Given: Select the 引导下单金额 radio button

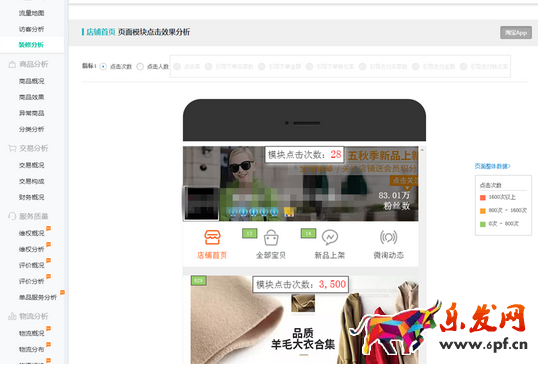Looking at the screenshot, I should click(x=262, y=67).
